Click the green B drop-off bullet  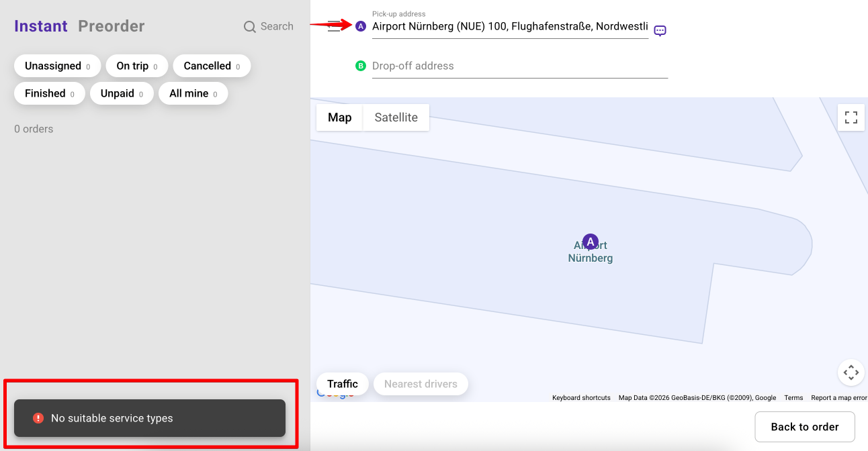coord(361,66)
